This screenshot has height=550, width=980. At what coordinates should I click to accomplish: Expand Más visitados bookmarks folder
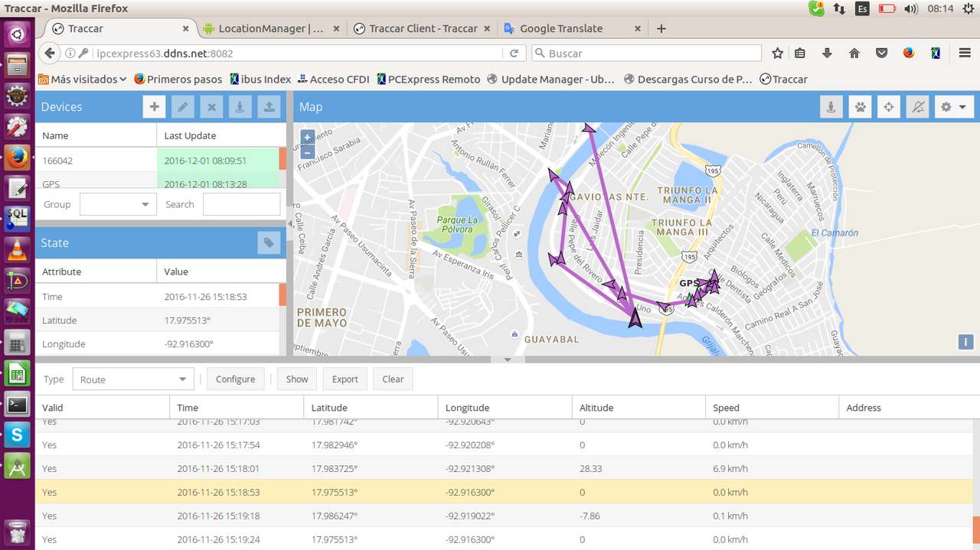click(x=83, y=79)
